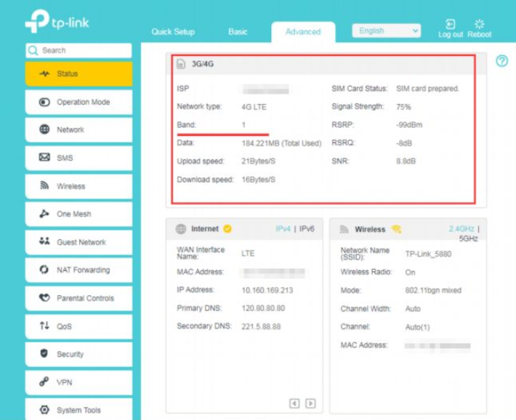Click the Reboot icon
This screenshot has height=420, width=516.
pos(479,24)
